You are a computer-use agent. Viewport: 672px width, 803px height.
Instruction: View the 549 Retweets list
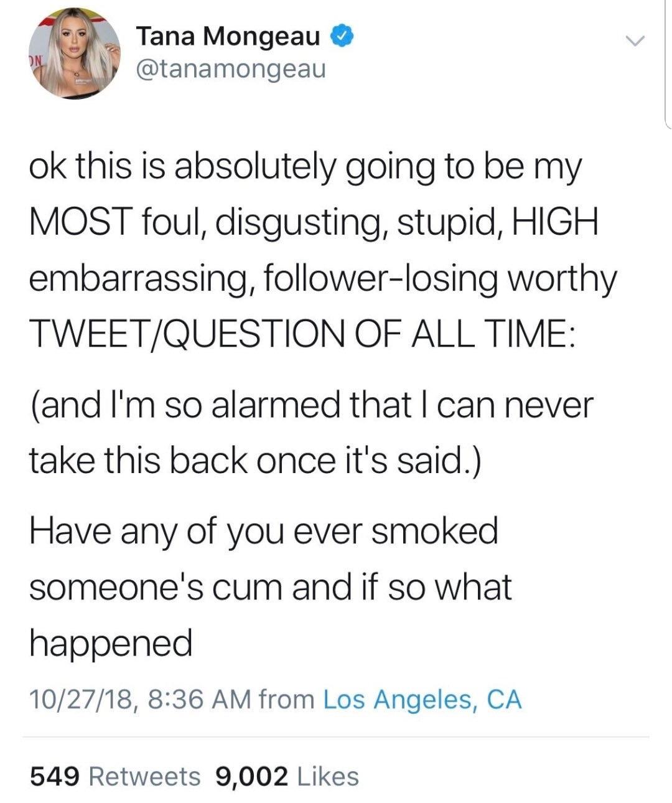tap(115, 776)
